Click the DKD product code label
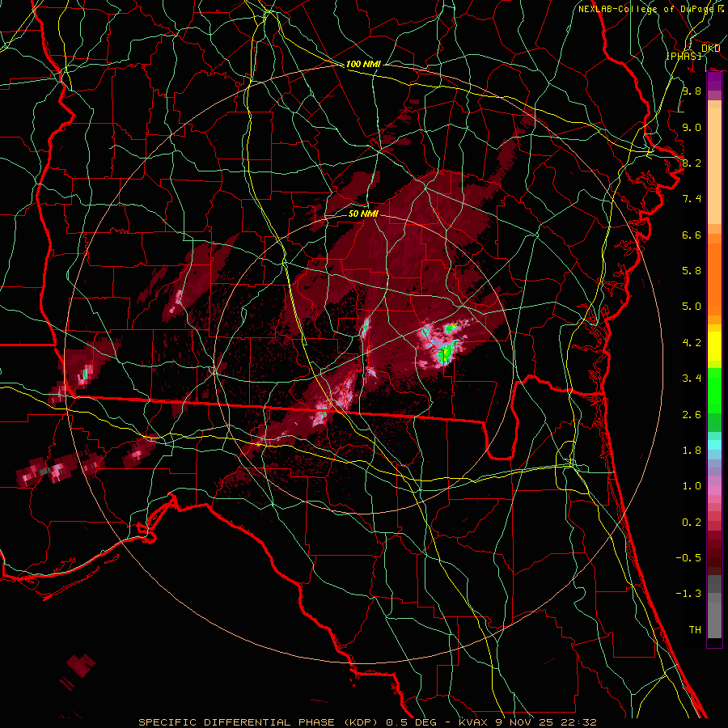728x728 pixels. (710, 49)
